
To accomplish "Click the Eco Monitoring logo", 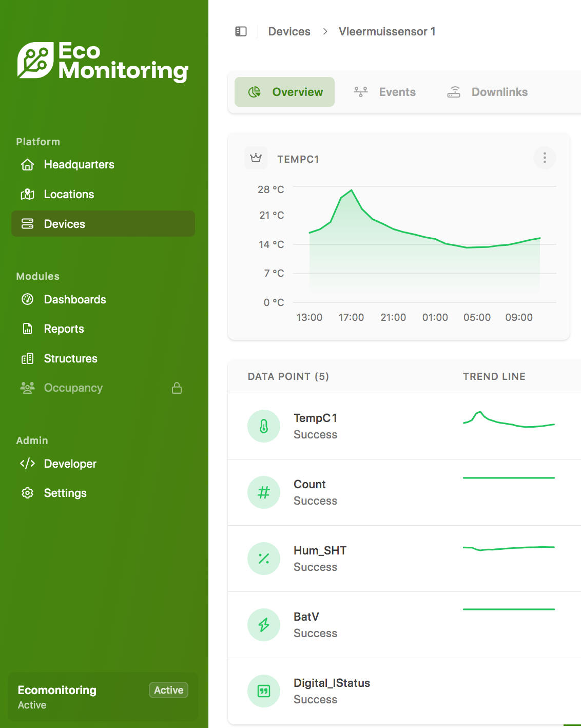I will [x=103, y=62].
